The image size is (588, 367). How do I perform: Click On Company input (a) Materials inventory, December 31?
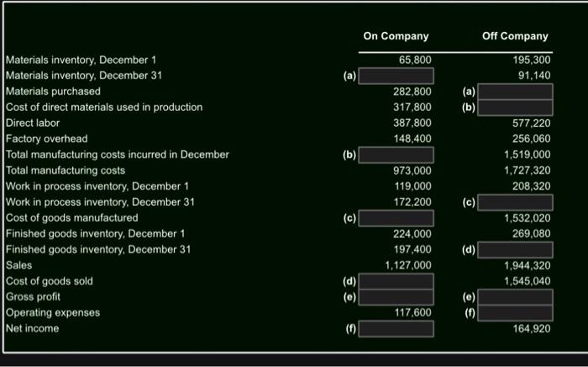pos(396,76)
